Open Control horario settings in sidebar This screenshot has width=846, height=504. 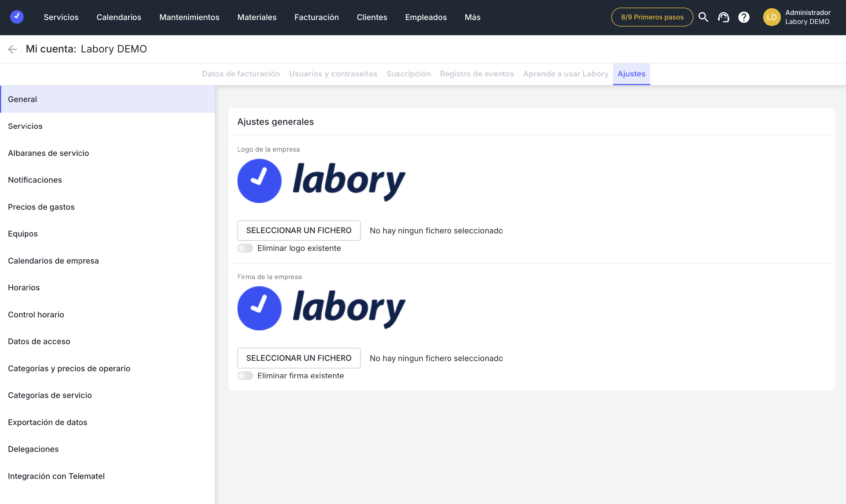point(36,315)
